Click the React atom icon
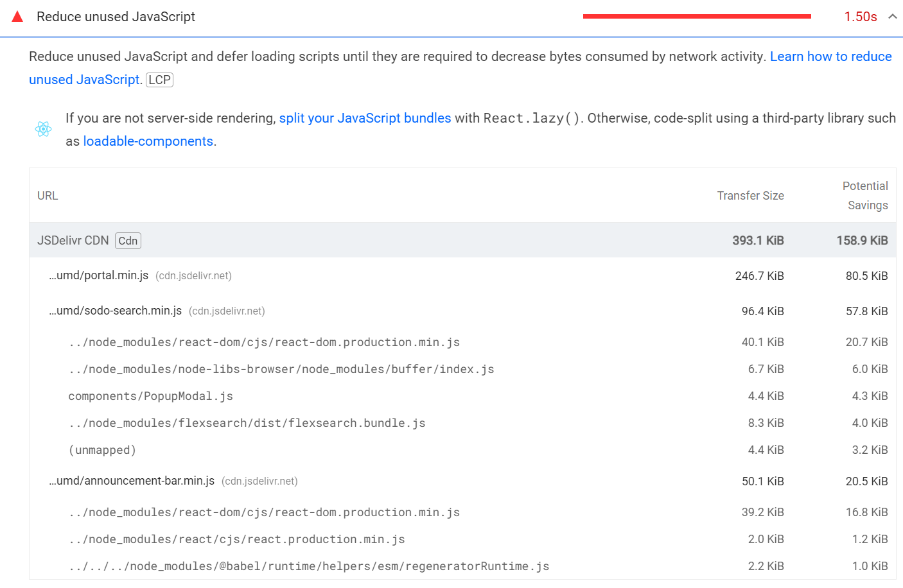Viewport: 903px width, 588px height. 43,129
